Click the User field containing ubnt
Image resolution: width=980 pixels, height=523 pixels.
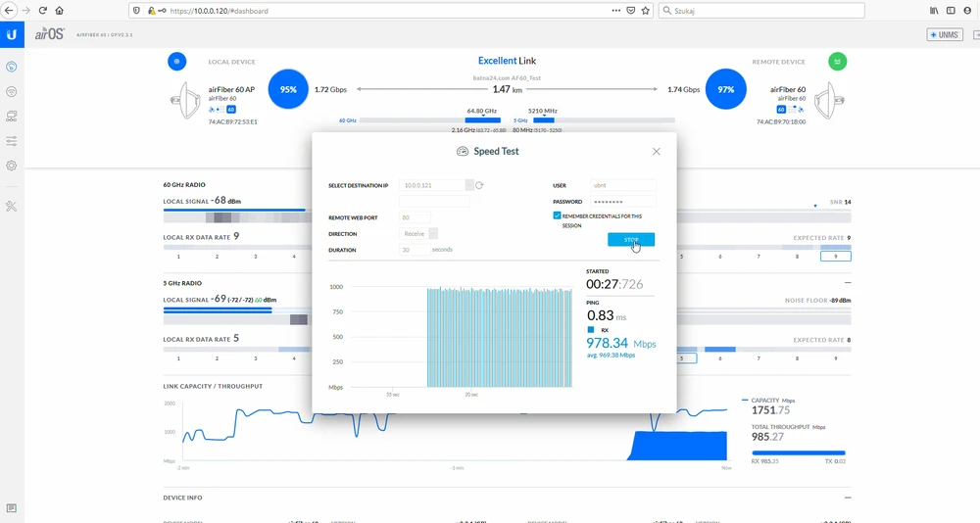[x=623, y=185]
